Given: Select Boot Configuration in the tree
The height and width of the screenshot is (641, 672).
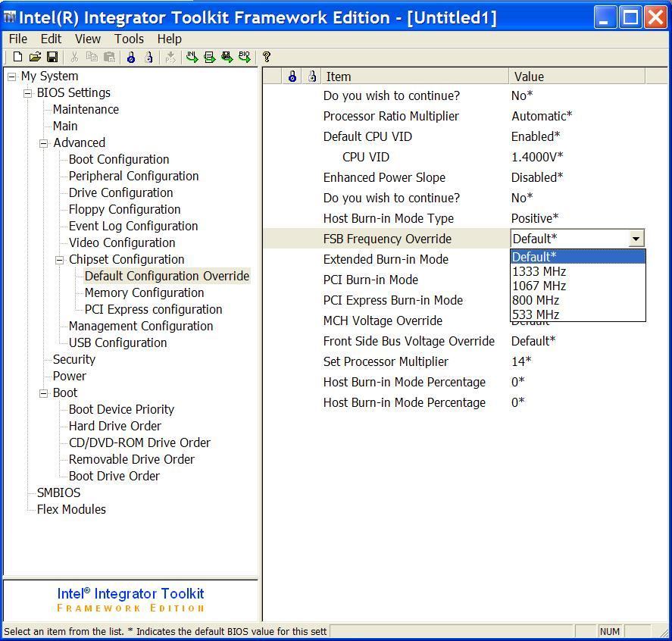Looking at the screenshot, I should (x=119, y=159).
